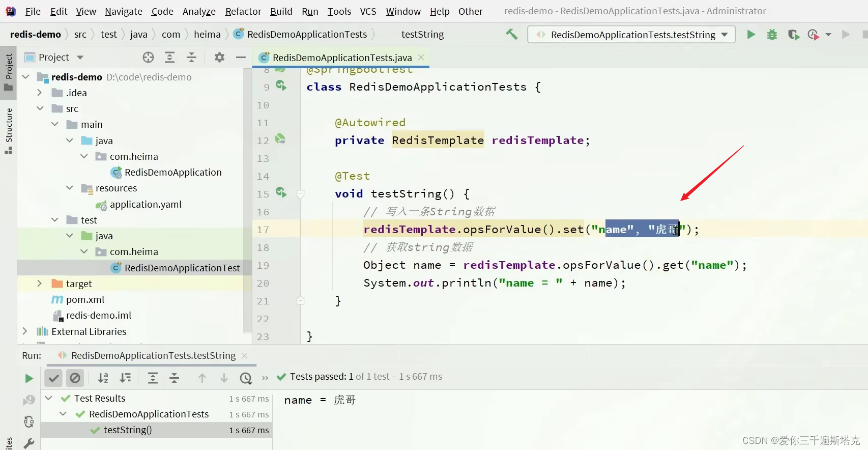Open the File menu
Viewport: 868px width, 450px height.
(x=33, y=11)
